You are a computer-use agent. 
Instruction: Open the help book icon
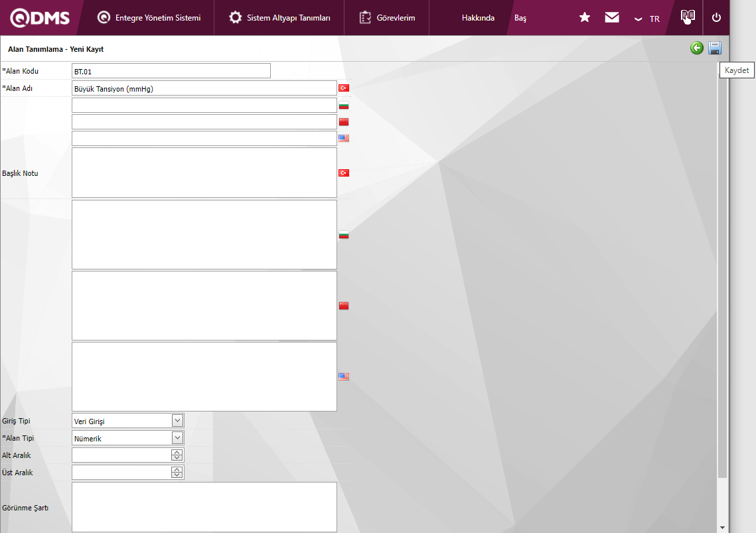tap(688, 17)
